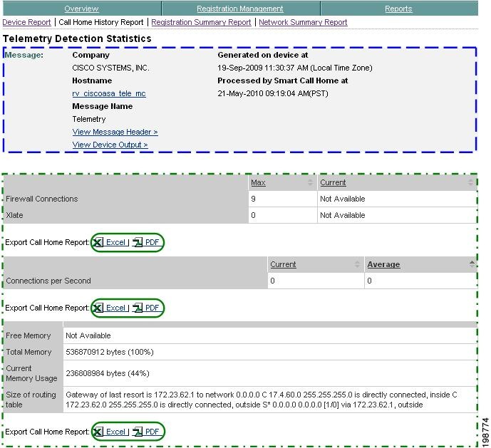Screen dimensions: 491x448
Task: Click the Excel icon below Connections per Second
Action: [x=99, y=308]
